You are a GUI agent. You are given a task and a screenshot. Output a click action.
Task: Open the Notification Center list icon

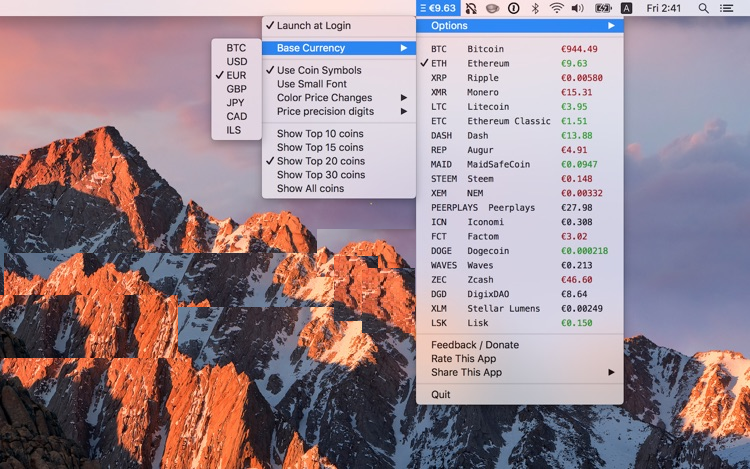coord(727,8)
